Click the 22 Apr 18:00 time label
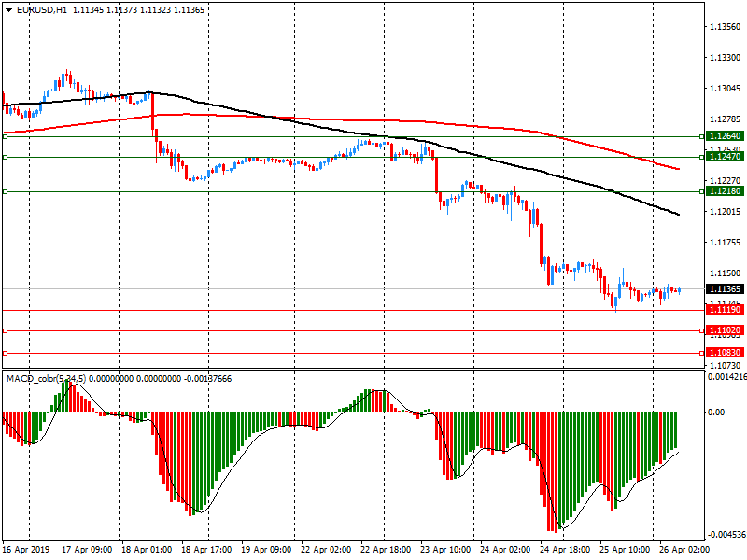This screenshot has height=560, width=747. coord(385,551)
